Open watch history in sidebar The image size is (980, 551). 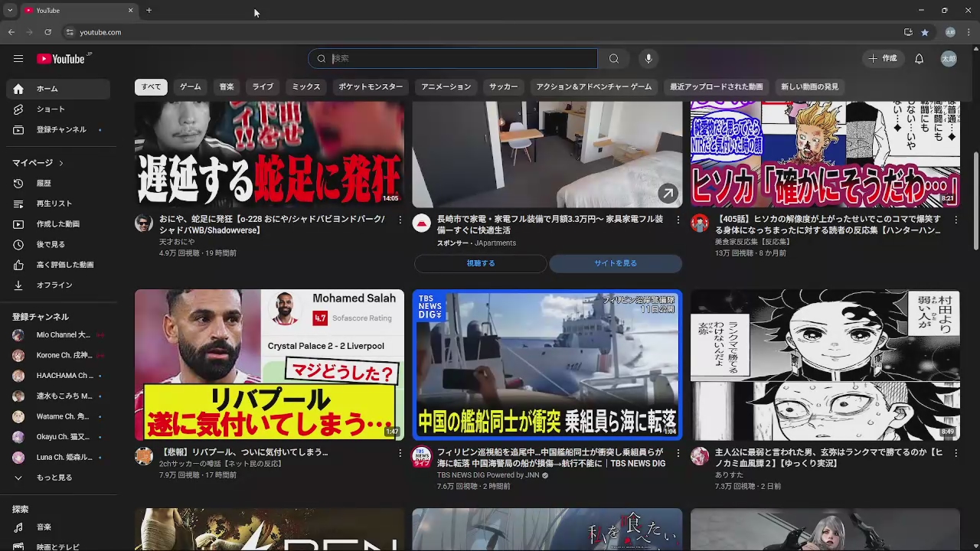tap(44, 184)
